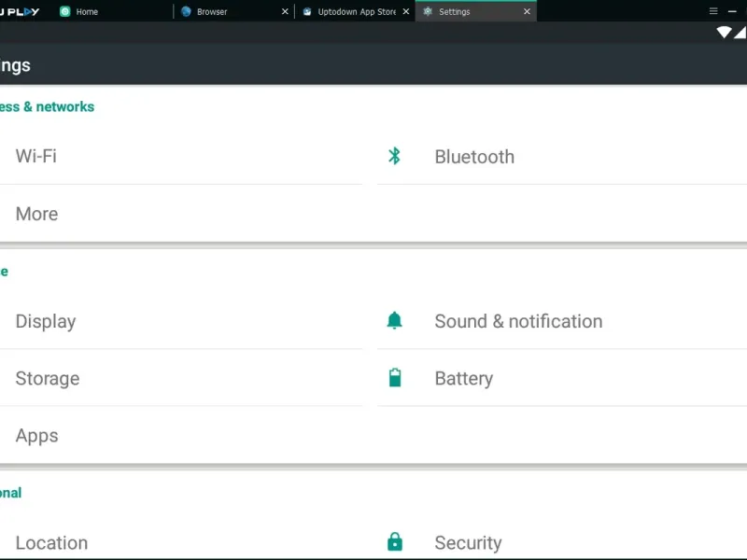Click the padlock Security icon

coord(395,541)
